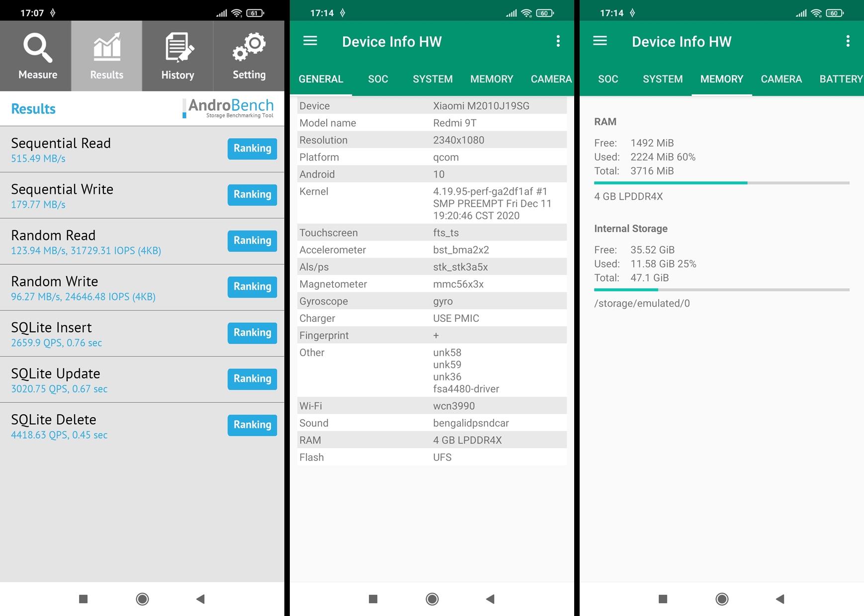Switch to SOC tab in middle screen
Image resolution: width=864 pixels, height=616 pixels.
[378, 79]
